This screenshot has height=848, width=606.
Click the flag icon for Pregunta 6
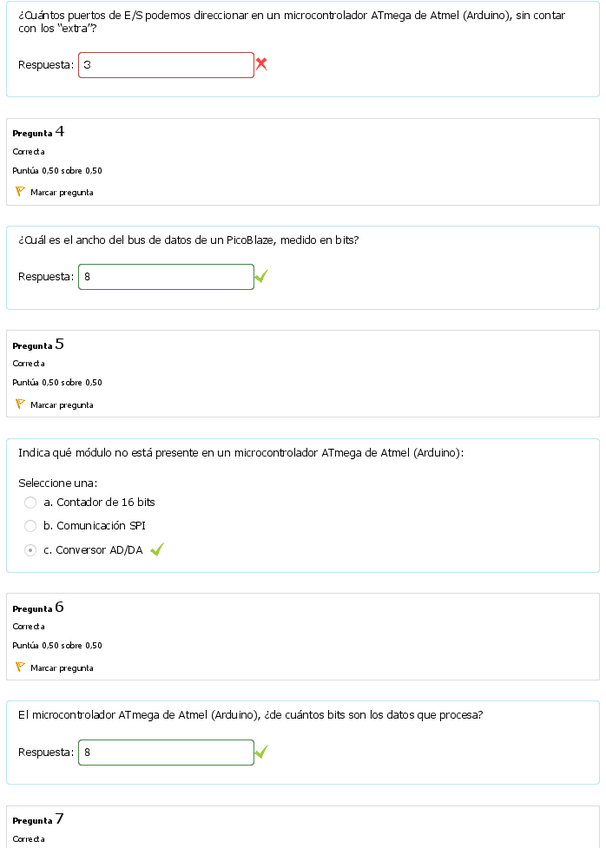19,667
